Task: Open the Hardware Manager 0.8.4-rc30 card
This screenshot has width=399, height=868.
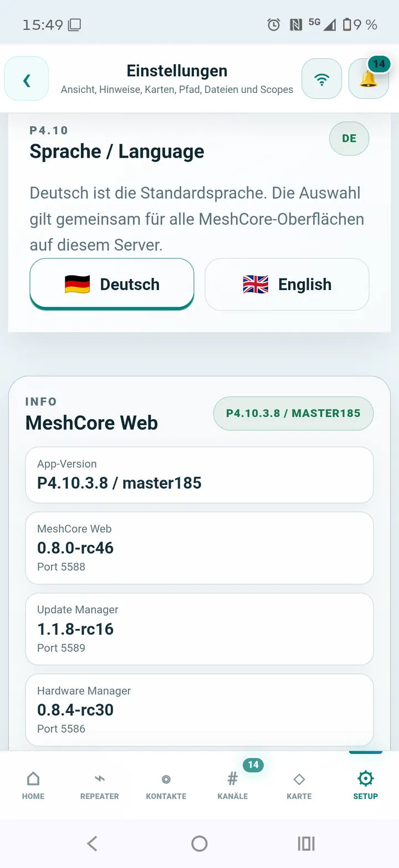Action: 199,710
